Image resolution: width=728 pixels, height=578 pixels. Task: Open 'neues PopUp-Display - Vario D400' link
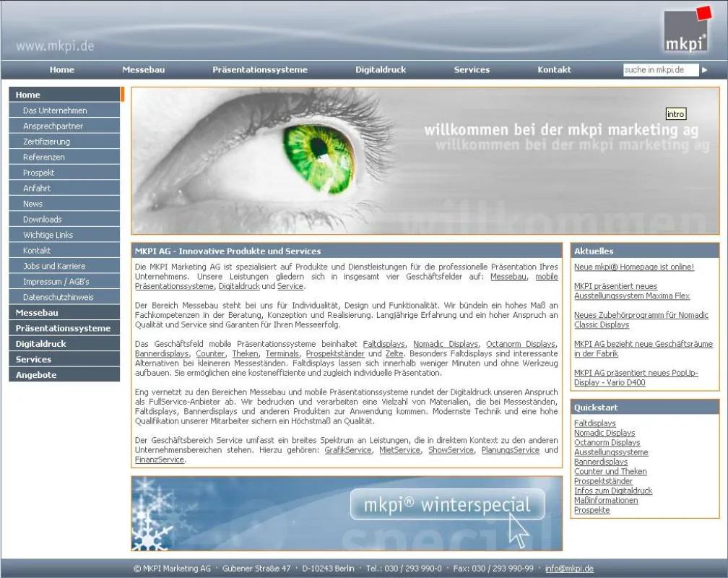(x=636, y=378)
